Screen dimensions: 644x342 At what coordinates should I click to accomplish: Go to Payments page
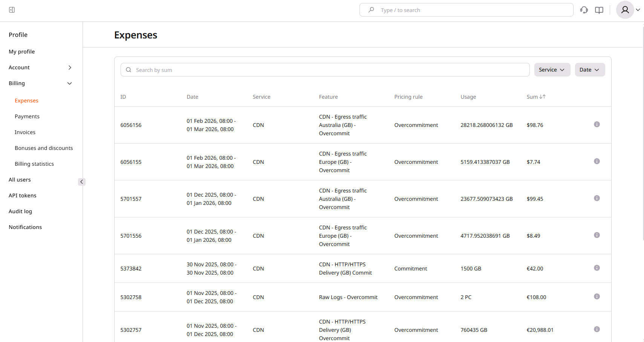(27, 116)
